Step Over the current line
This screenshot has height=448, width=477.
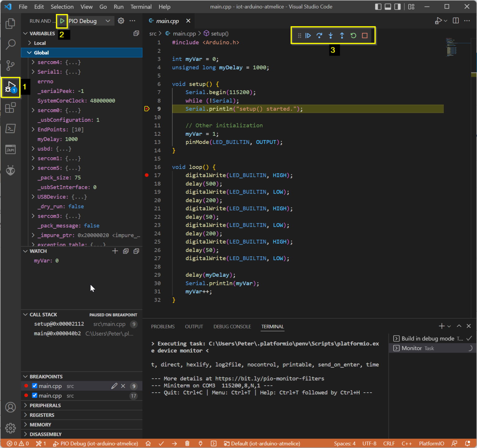319,35
